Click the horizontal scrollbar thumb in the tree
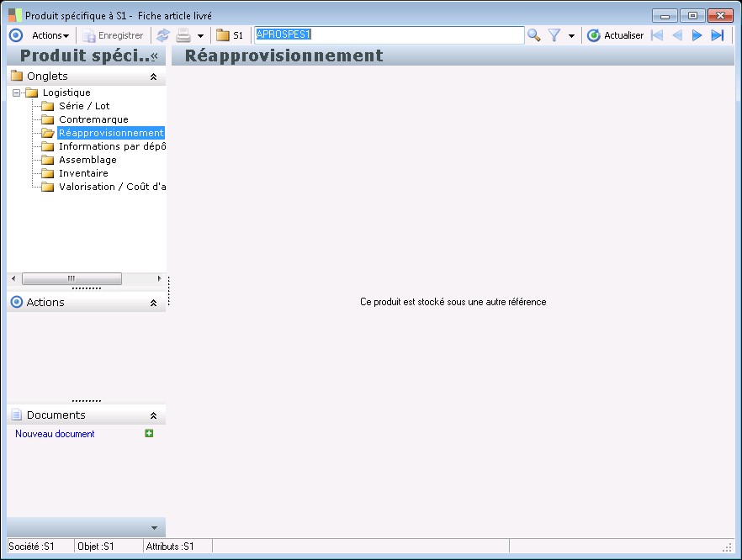This screenshot has height=560, width=742. tap(72, 278)
